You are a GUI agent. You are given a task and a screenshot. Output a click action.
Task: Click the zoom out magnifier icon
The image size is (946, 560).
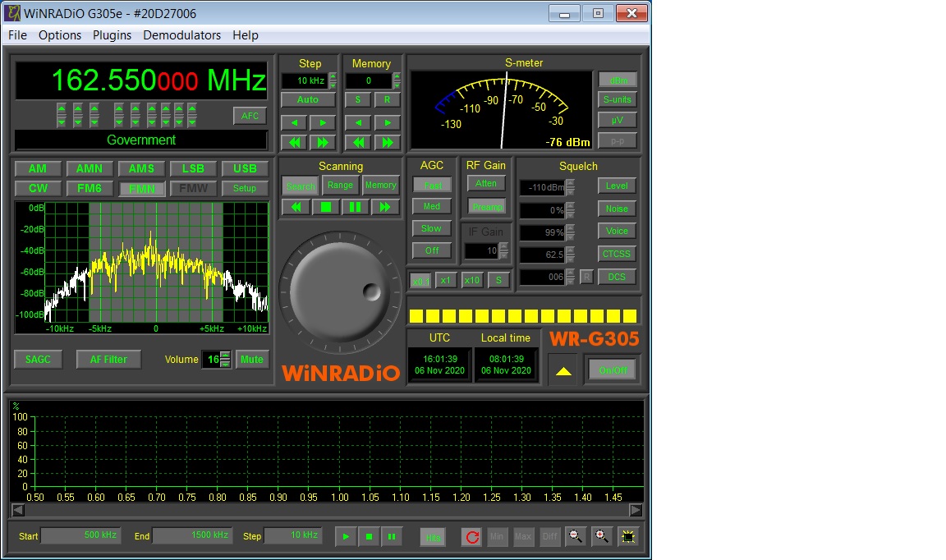[576, 537]
